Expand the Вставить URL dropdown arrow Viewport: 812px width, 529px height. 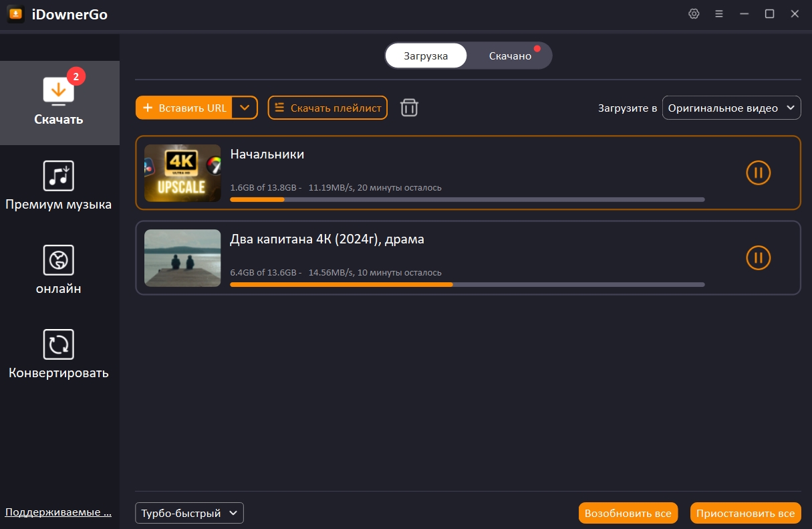click(x=245, y=108)
